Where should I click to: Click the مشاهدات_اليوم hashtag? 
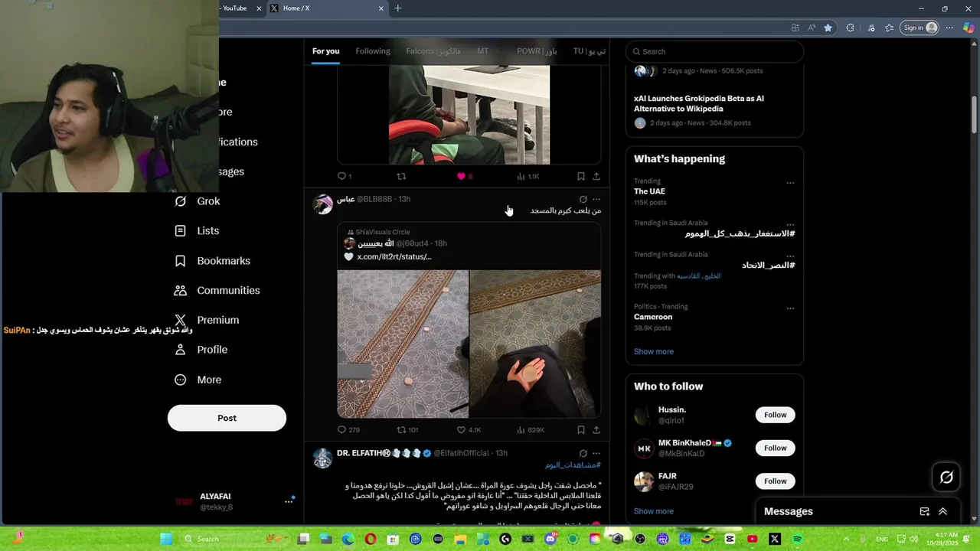coord(573,465)
